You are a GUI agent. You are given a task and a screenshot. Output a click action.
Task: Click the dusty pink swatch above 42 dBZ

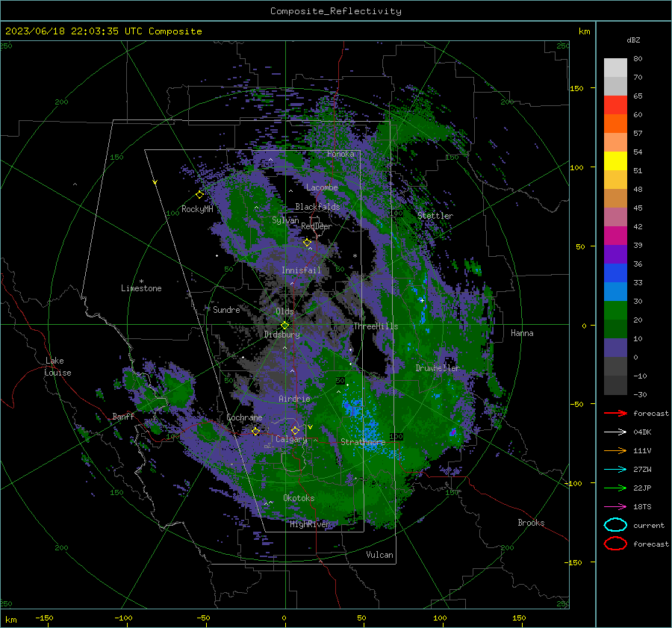point(615,217)
